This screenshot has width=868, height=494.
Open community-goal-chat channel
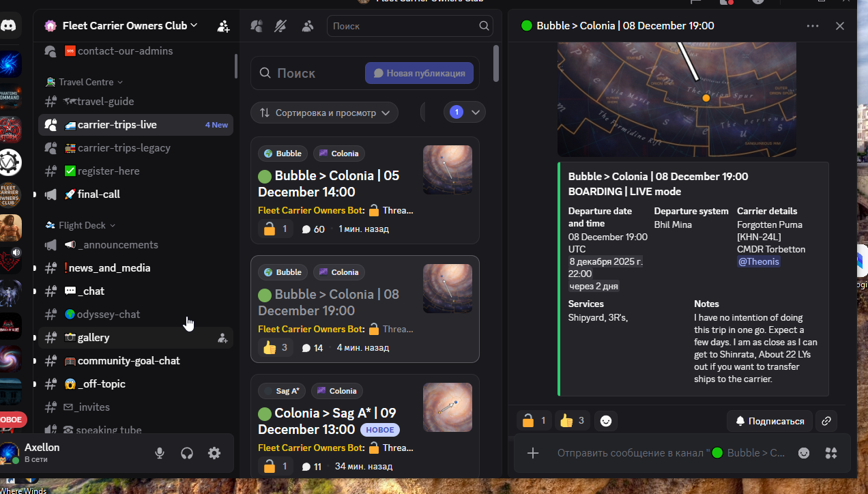click(136, 361)
